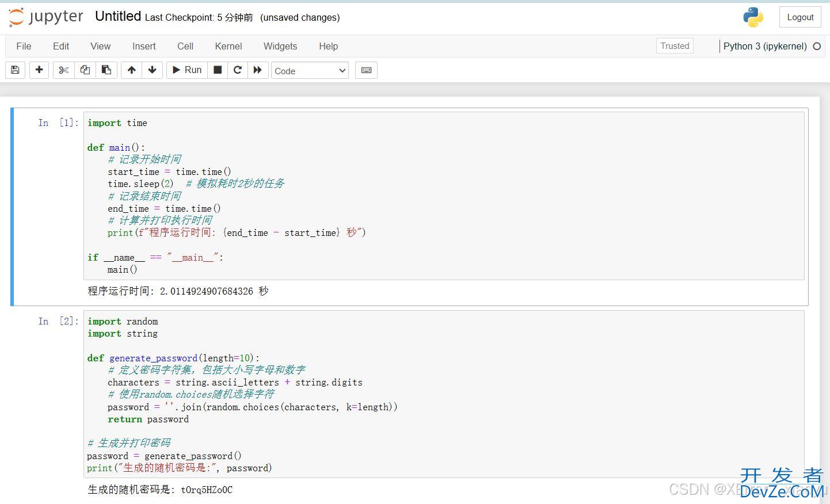The height and width of the screenshot is (504, 830).
Task: Open the Widgets menu
Action: pyautogui.click(x=280, y=46)
